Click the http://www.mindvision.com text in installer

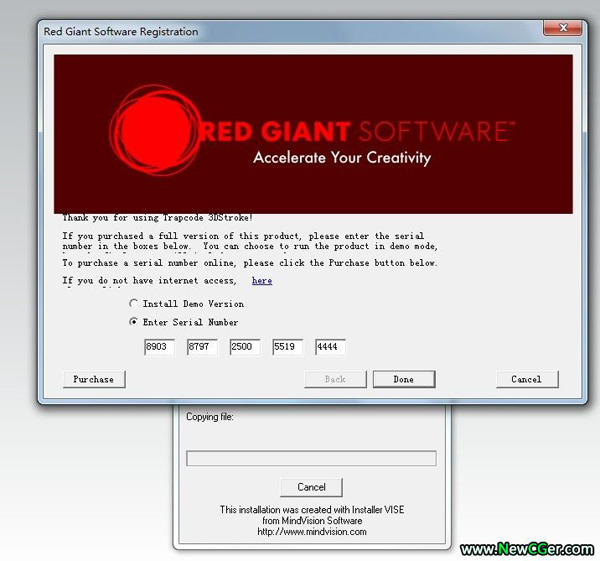click(312, 532)
